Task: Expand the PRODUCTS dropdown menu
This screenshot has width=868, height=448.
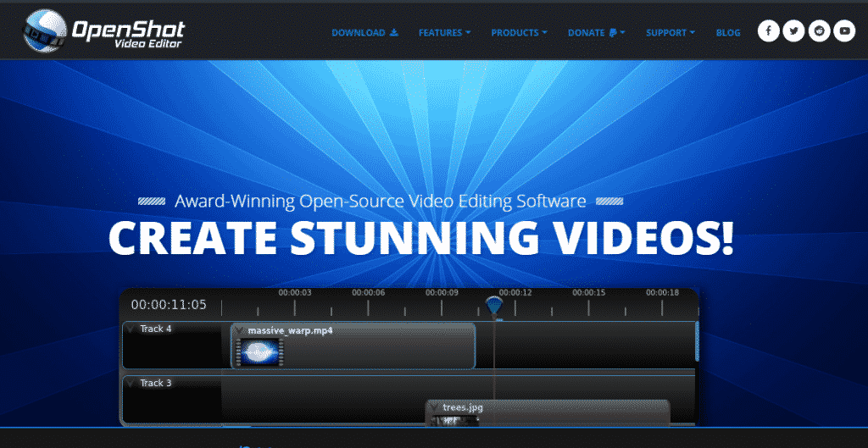Action: click(x=519, y=33)
